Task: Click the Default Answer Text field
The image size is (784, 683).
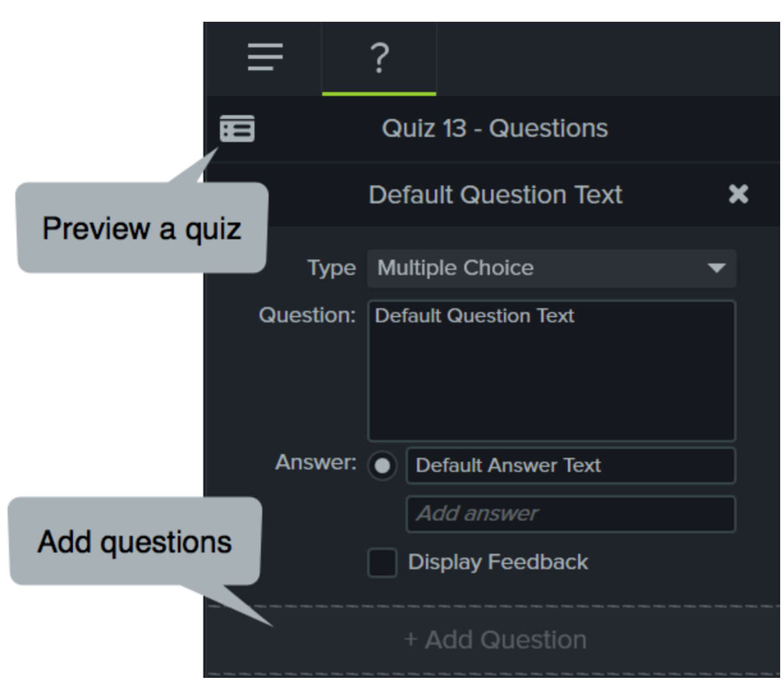Action: 570,466
